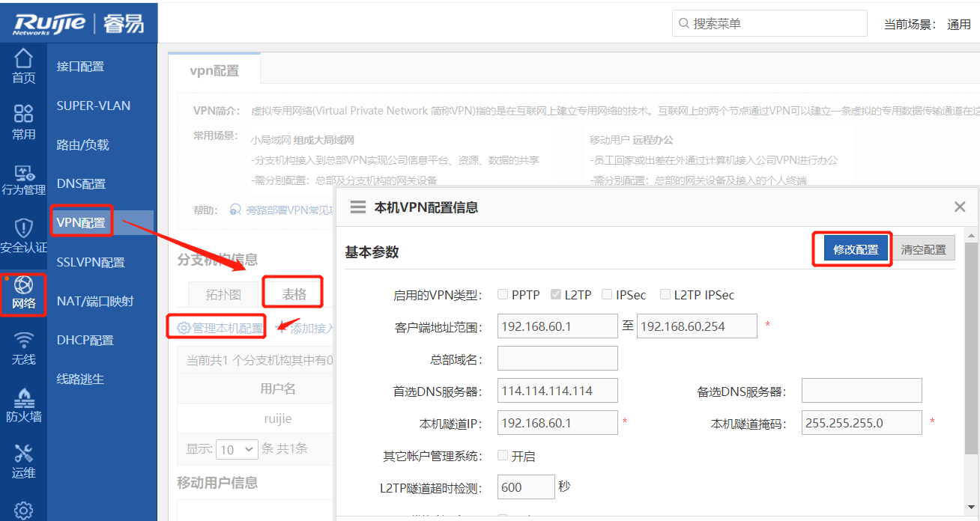
Task: Open NAT/端口映射 menu item
Action: (95, 301)
